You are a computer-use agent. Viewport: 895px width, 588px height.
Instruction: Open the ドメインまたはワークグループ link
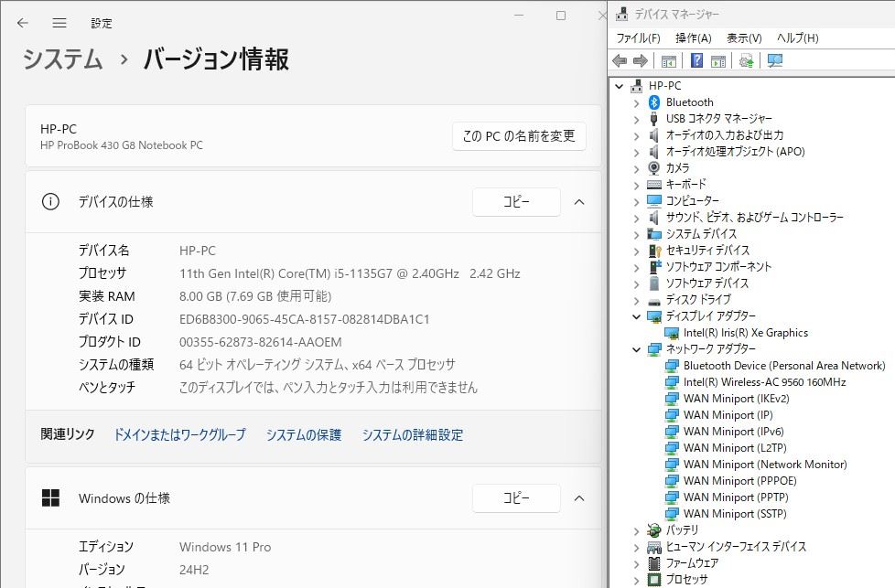tap(179, 435)
